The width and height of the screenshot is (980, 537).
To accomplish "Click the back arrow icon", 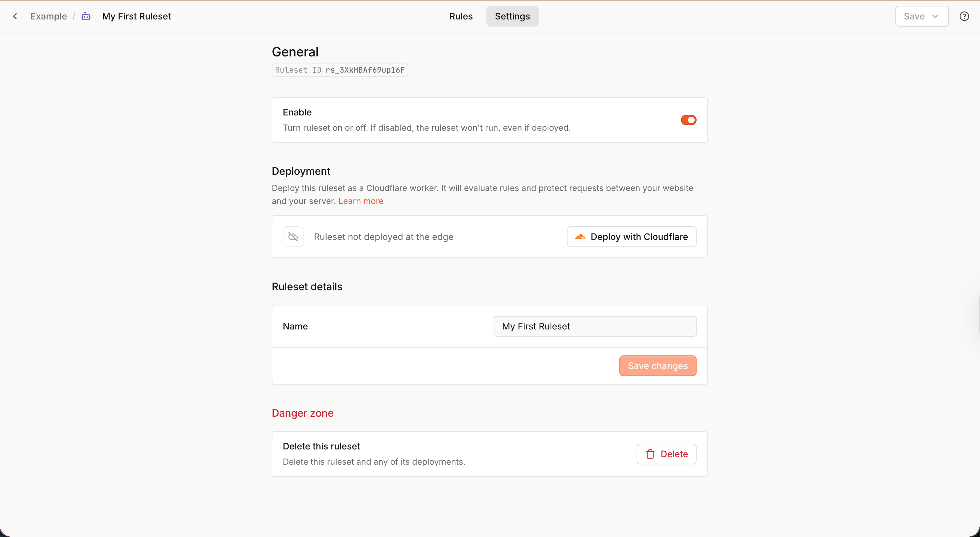I will 15,16.
